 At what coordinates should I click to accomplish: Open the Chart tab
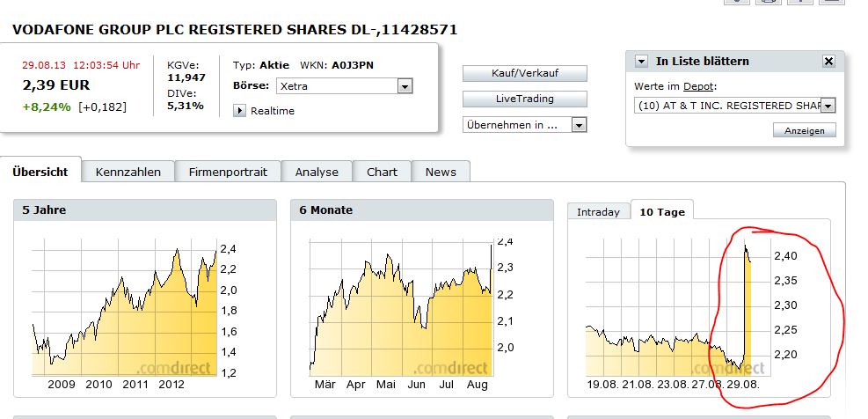click(382, 172)
